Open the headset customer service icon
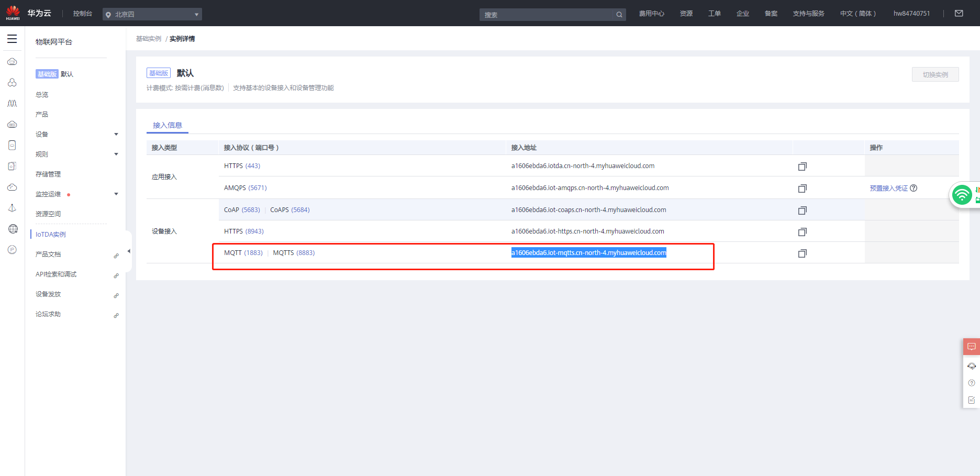The image size is (980, 476). 972,366
